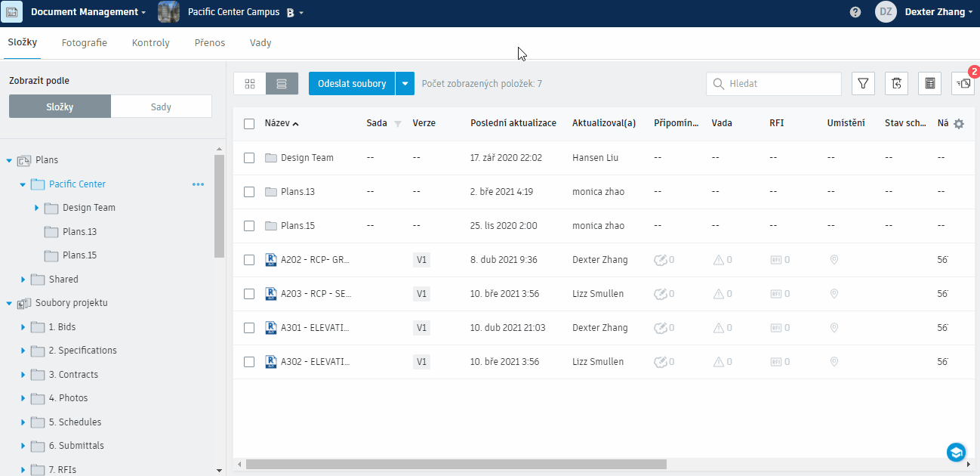The width and height of the screenshot is (980, 476).
Task: Click markup icon in A202 row
Action: 660,260
